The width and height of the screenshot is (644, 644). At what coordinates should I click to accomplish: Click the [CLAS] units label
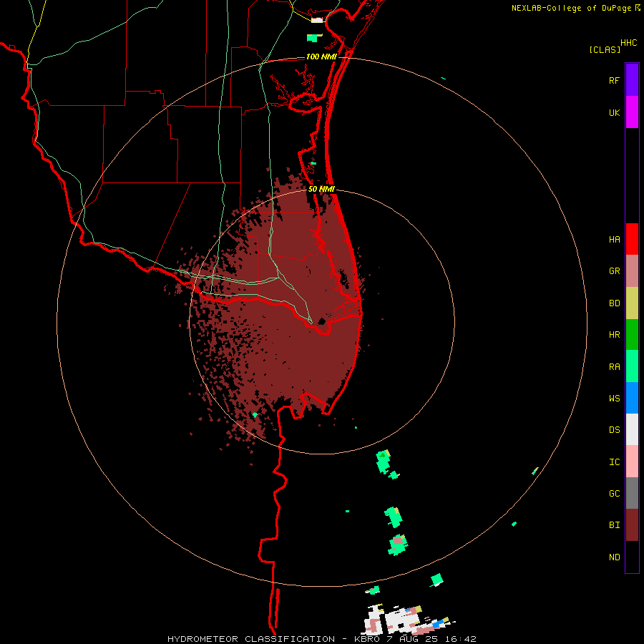click(x=605, y=49)
